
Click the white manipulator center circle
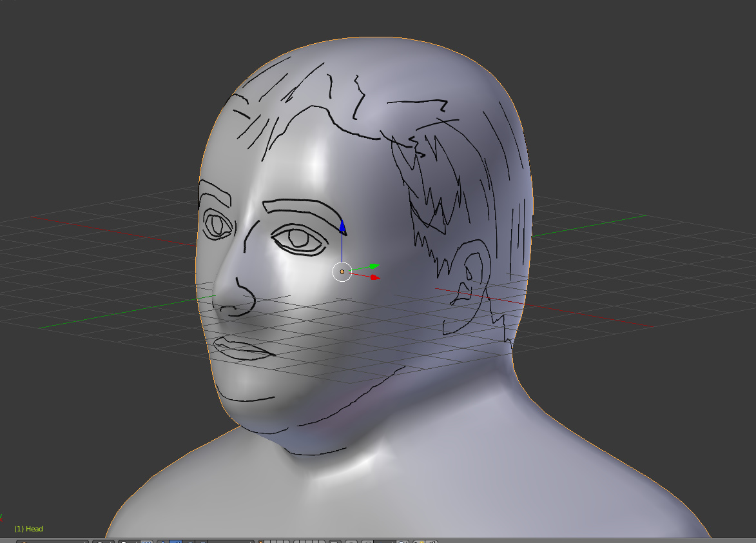click(x=342, y=272)
